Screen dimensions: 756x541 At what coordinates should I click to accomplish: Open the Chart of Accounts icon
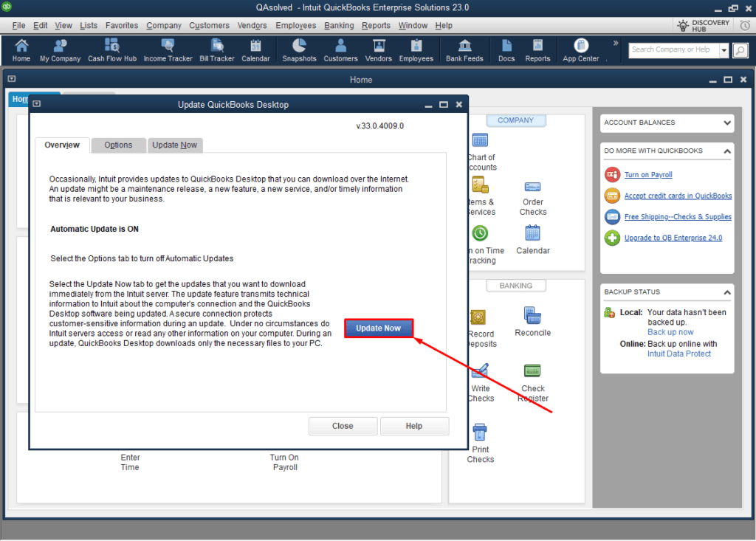480,139
